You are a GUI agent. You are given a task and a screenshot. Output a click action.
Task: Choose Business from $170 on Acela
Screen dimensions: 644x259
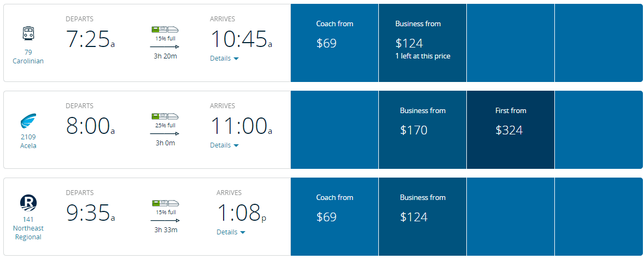click(422, 130)
